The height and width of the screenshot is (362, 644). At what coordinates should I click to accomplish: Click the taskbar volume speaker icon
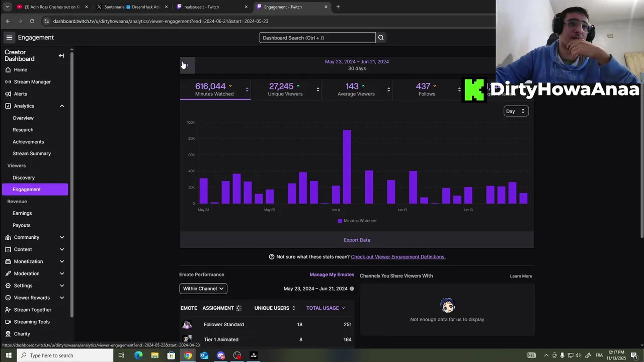(579, 355)
